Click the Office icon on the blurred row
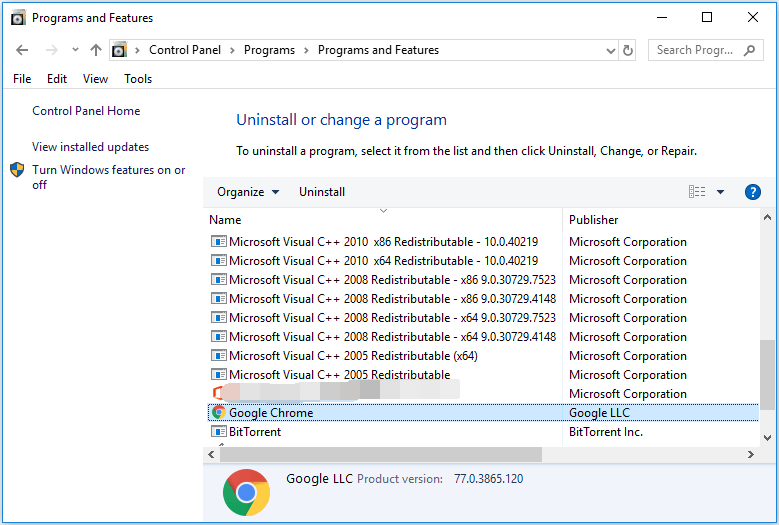Viewport: 779px width, 525px height. (x=217, y=393)
